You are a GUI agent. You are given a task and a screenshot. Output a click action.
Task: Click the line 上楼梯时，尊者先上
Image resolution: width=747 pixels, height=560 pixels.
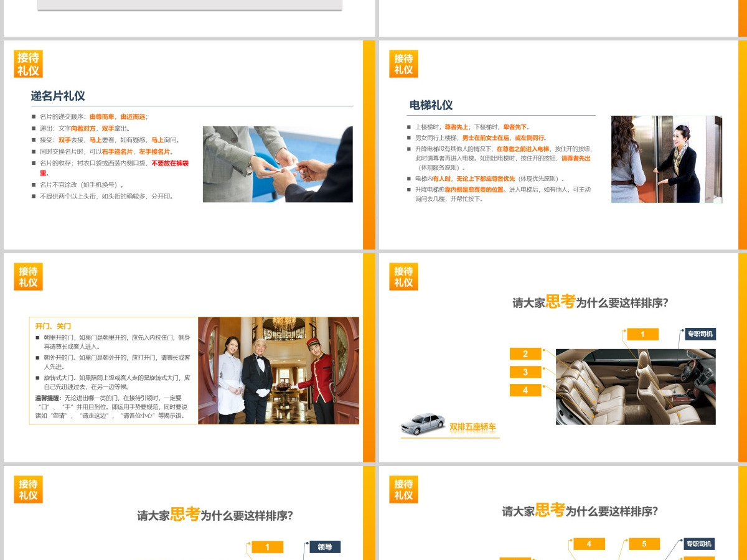(473, 127)
